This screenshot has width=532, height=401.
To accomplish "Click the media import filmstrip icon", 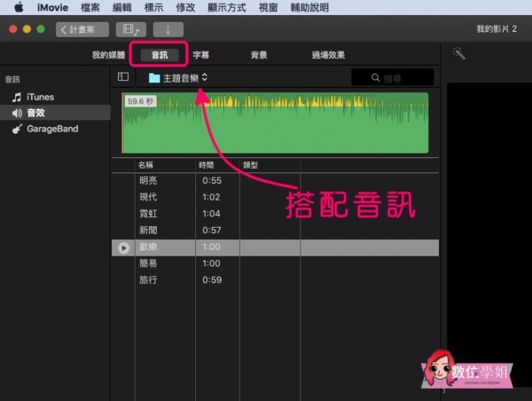I will coord(131,29).
